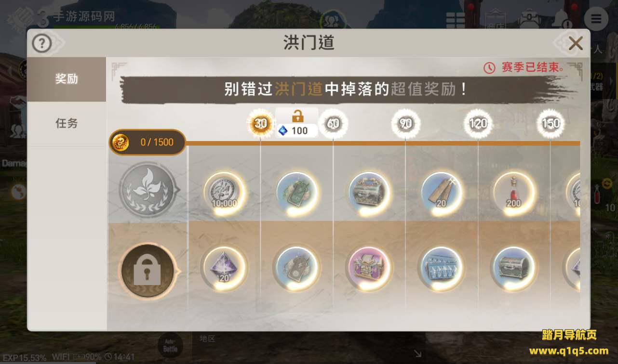Image resolution: width=618 pixels, height=364 pixels.
Task: Switch to the 奖励 tab
Action: 67,79
